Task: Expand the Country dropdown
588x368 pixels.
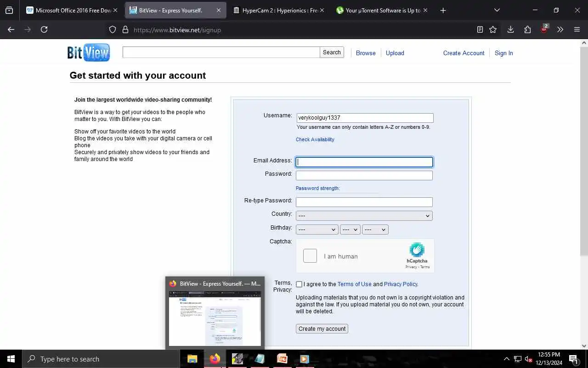Action: (364, 216)
